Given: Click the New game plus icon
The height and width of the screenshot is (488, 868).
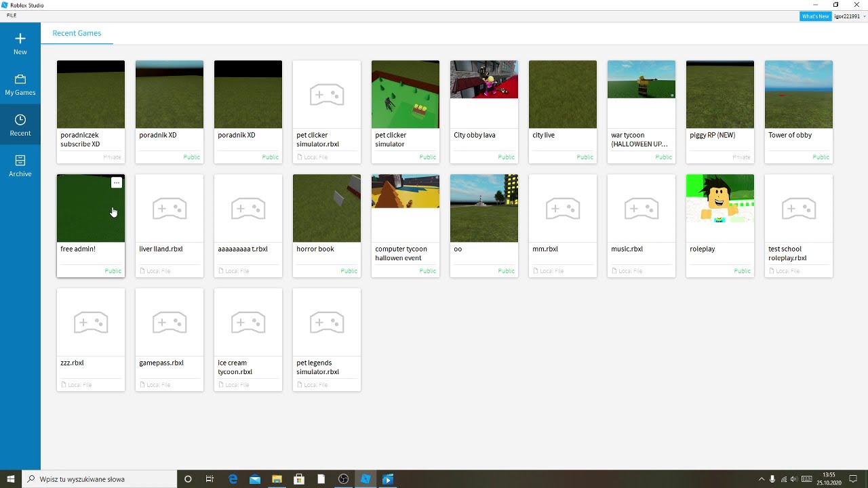Looking at the screenshot, I should point(20,39).
